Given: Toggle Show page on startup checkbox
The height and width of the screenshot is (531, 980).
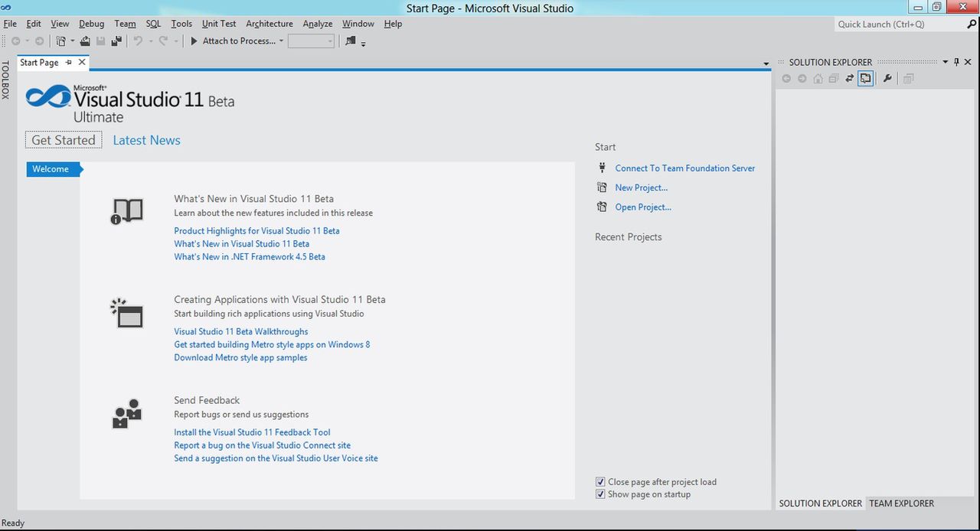Looking at the screenshot, I should 600,494.
